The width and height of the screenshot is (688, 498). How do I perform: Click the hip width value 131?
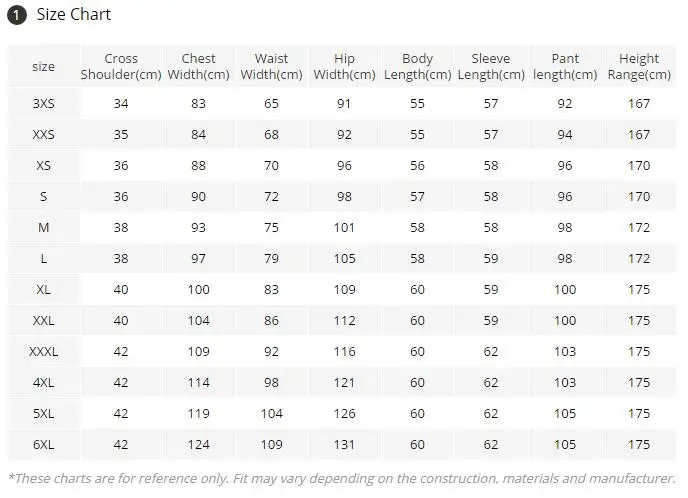coord(344,445)
